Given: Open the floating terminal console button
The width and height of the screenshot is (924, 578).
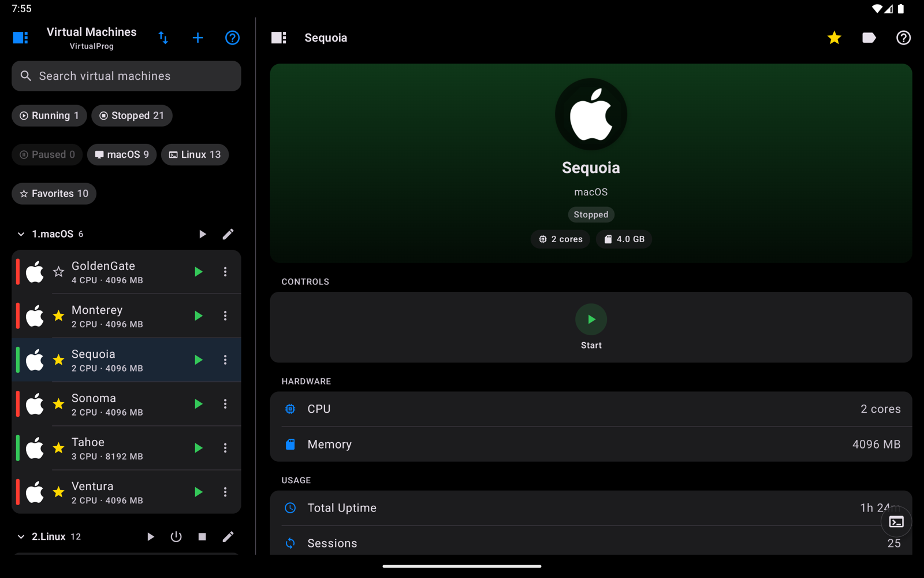Looking at the screenshot, I should (896, 522).
